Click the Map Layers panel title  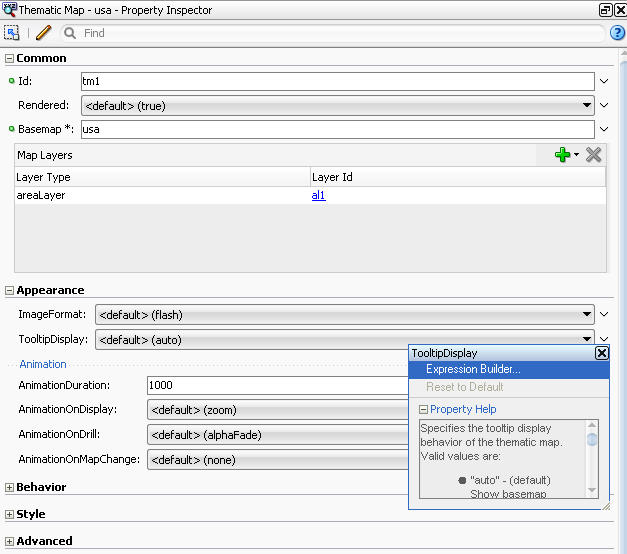coord(45,155)
